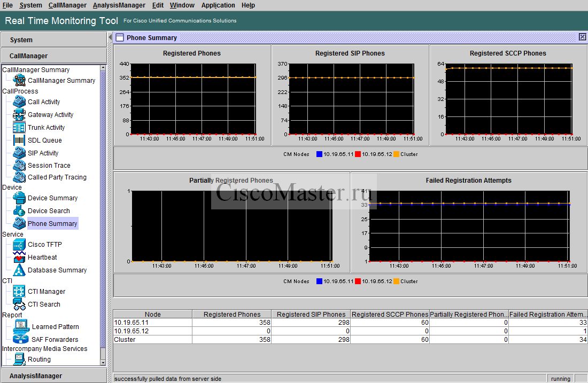
Task: Click the Device Search icon
Action: 19,210
